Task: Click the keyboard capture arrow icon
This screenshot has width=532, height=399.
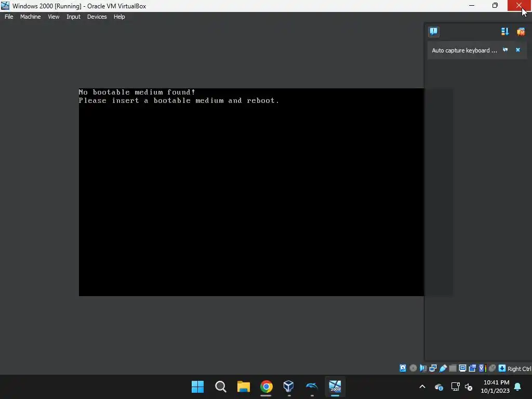Action: (502, 368)
